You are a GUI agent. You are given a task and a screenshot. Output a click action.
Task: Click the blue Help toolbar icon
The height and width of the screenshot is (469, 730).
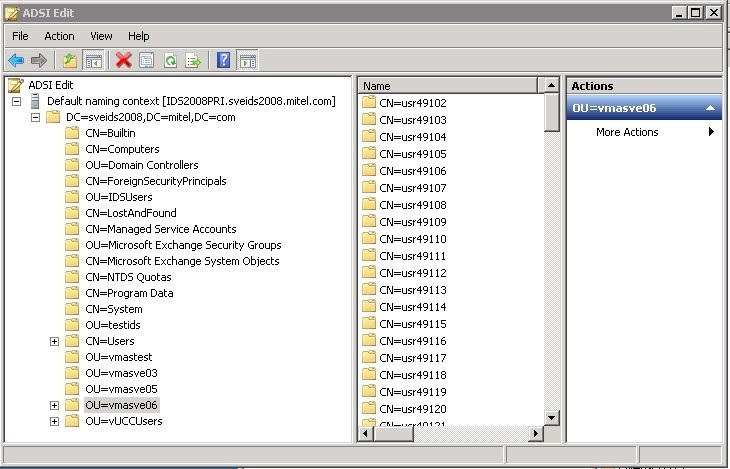point(223,61)
